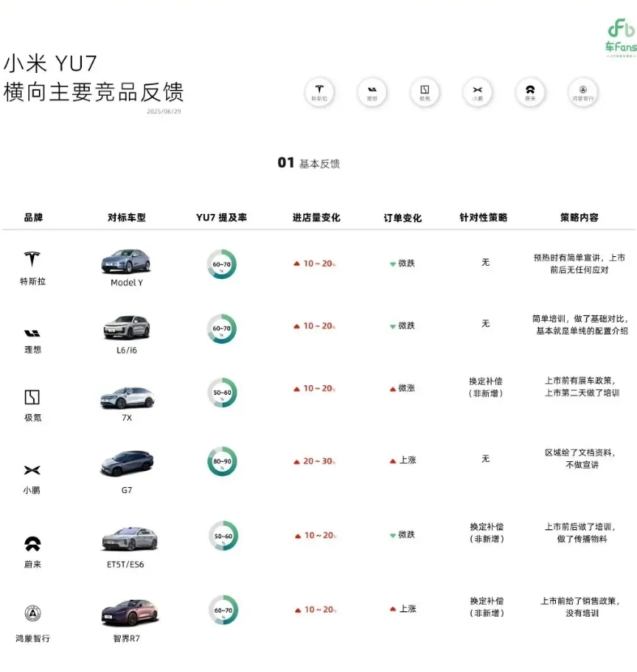Click the 对标车型 column header

coord(126,217)
